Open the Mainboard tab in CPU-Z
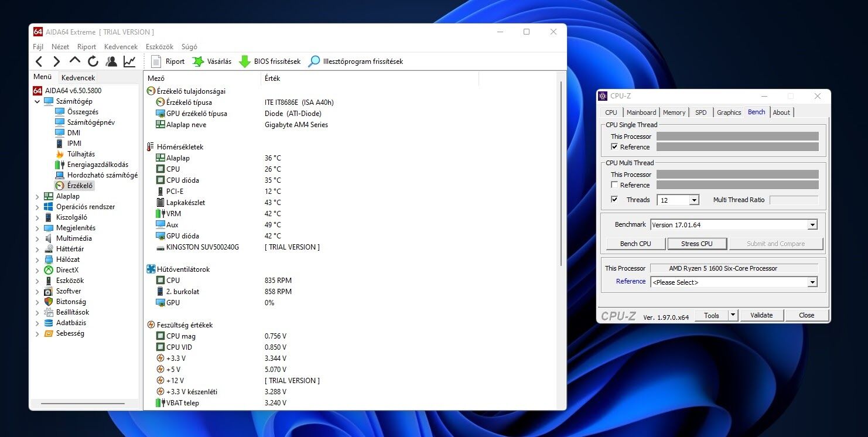Screen dimensions: 868x437 coord(641,112)
